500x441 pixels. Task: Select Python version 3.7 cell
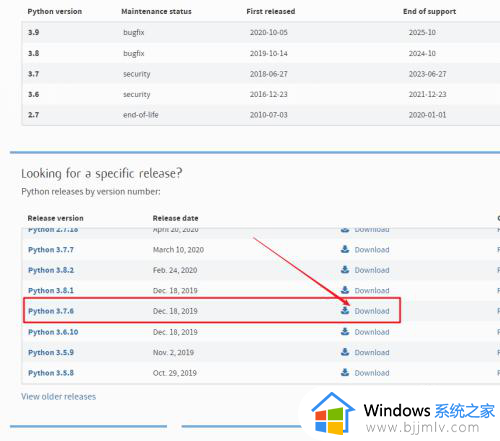34,74
